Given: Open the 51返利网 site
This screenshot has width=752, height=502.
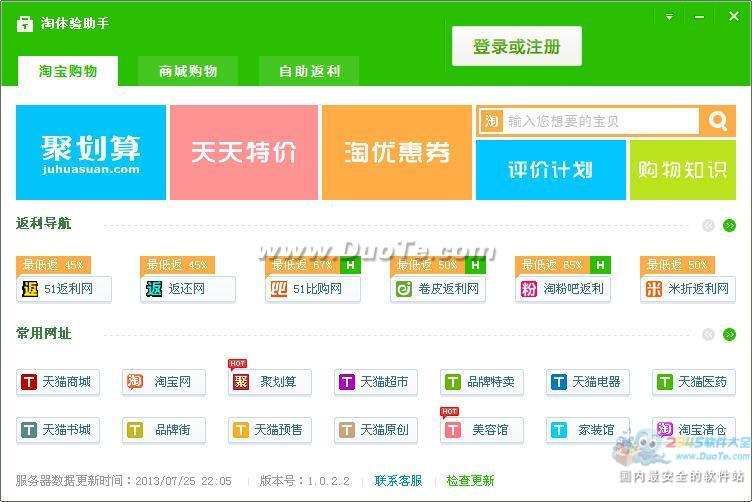Looking at the screenshot, I should [64, 289].
